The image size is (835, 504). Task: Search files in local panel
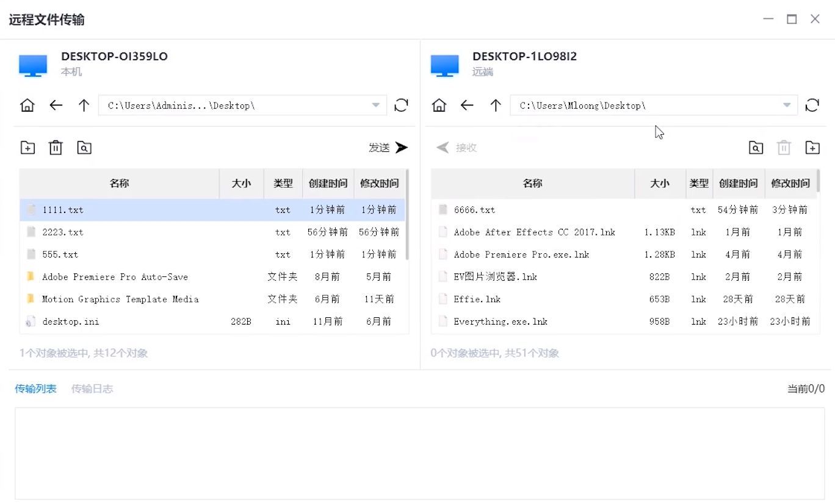click(x=84, y=148)
